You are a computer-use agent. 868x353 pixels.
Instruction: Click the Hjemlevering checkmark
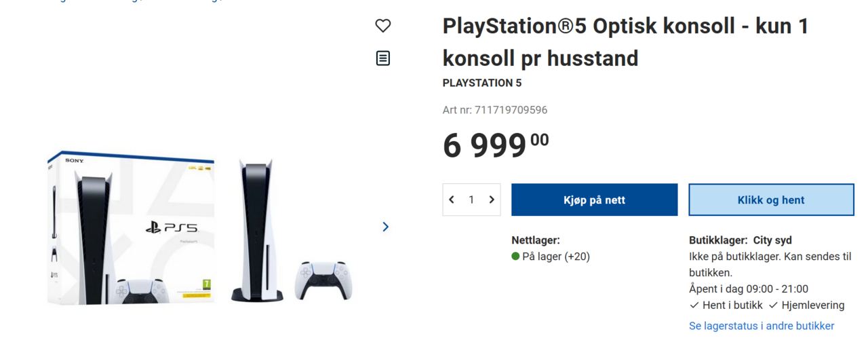point(773,305)
